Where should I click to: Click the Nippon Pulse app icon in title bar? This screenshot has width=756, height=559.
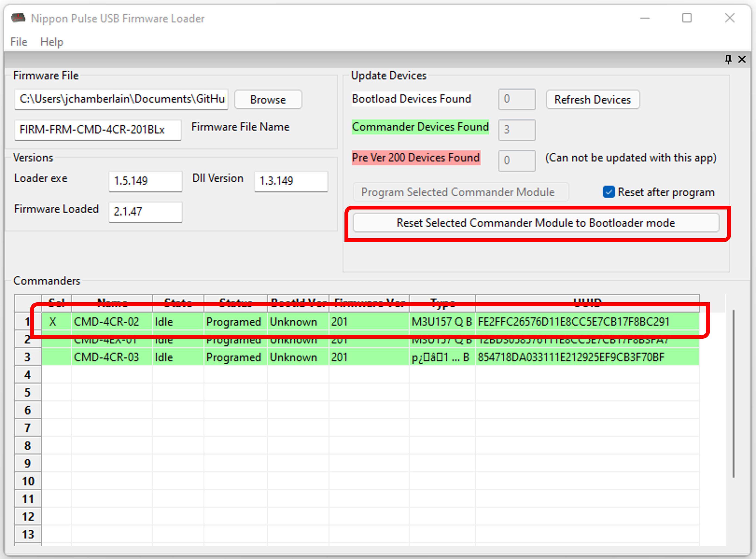pyautogui.click(x=18, y=18)
